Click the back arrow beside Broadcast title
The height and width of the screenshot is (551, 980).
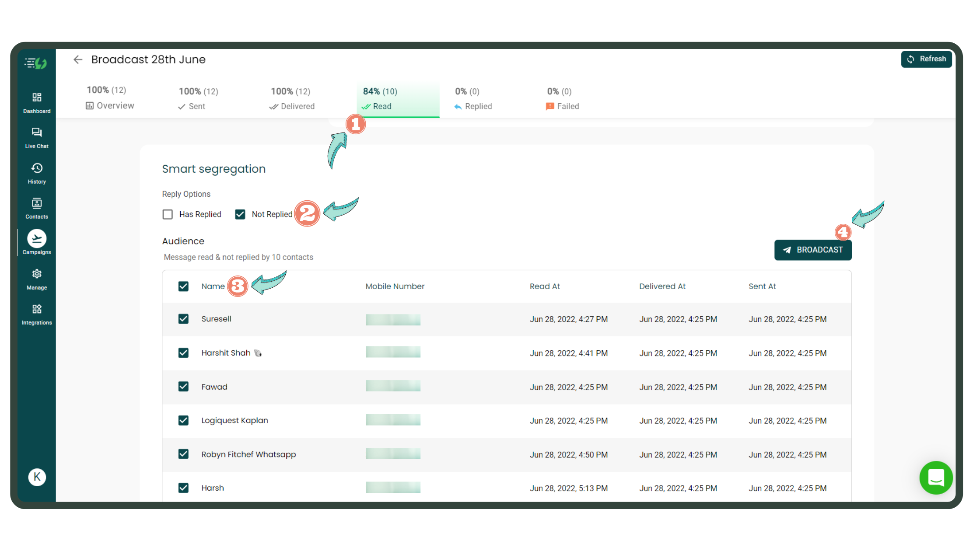(x=78, y=59)
